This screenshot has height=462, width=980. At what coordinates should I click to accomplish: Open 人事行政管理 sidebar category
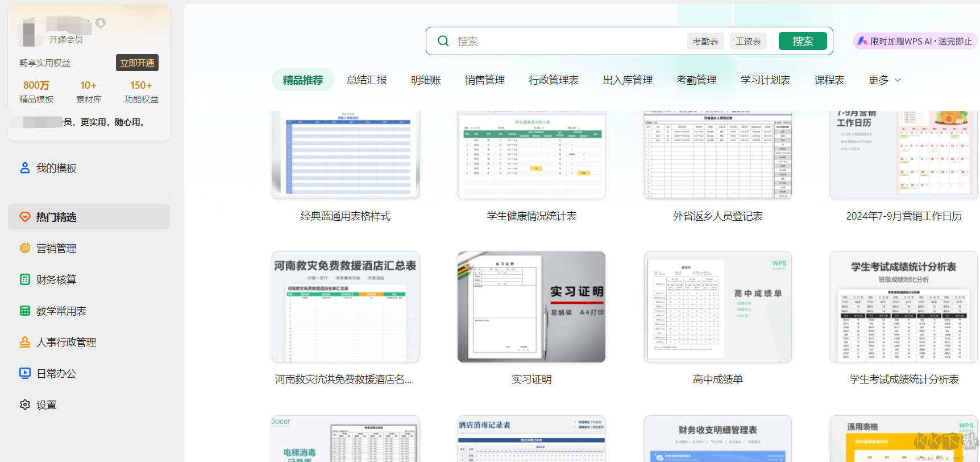click(89, 342)
